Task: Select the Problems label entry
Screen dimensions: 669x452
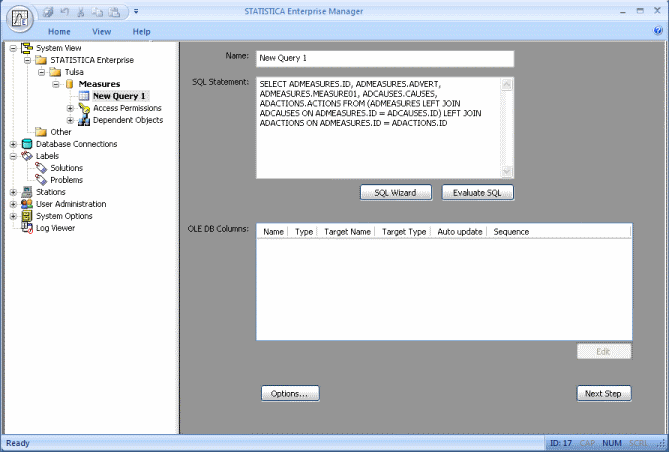Action: coord(67,180)
